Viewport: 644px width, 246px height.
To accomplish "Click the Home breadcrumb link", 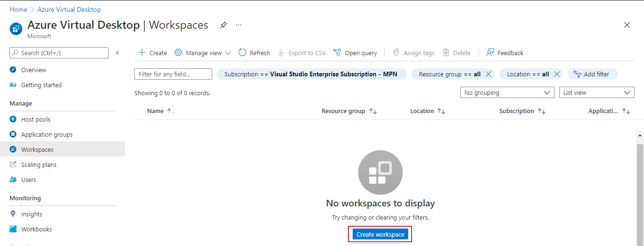I will click(x=18, y=9).
